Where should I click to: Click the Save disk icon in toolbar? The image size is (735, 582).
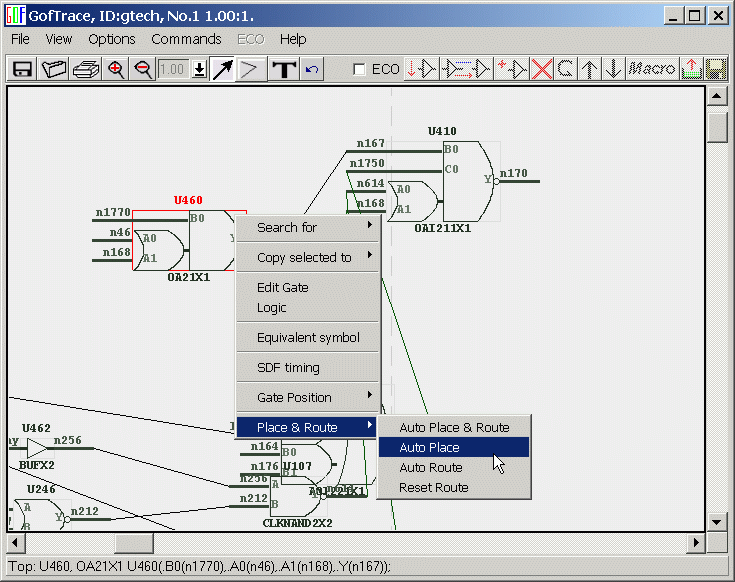click(22, 69)
